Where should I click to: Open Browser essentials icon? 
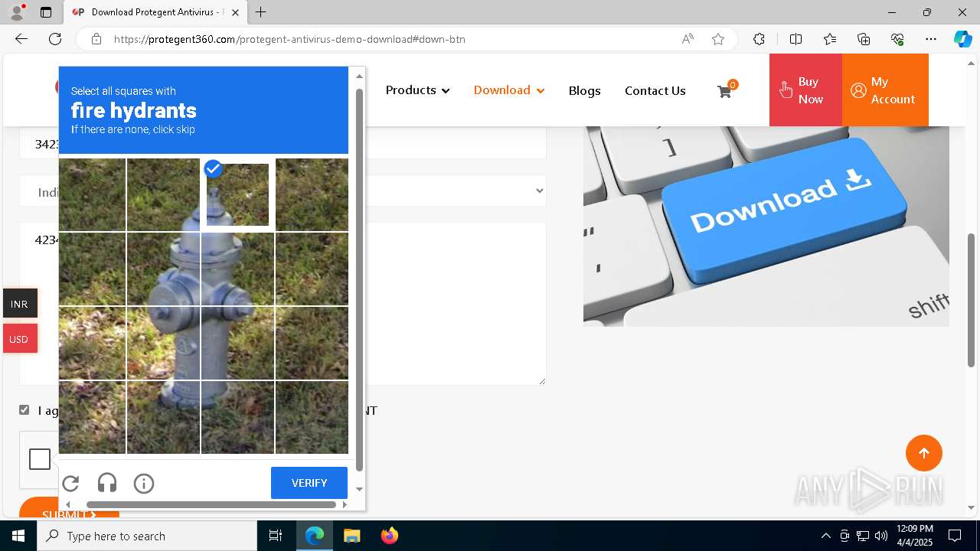pos(897,39)
